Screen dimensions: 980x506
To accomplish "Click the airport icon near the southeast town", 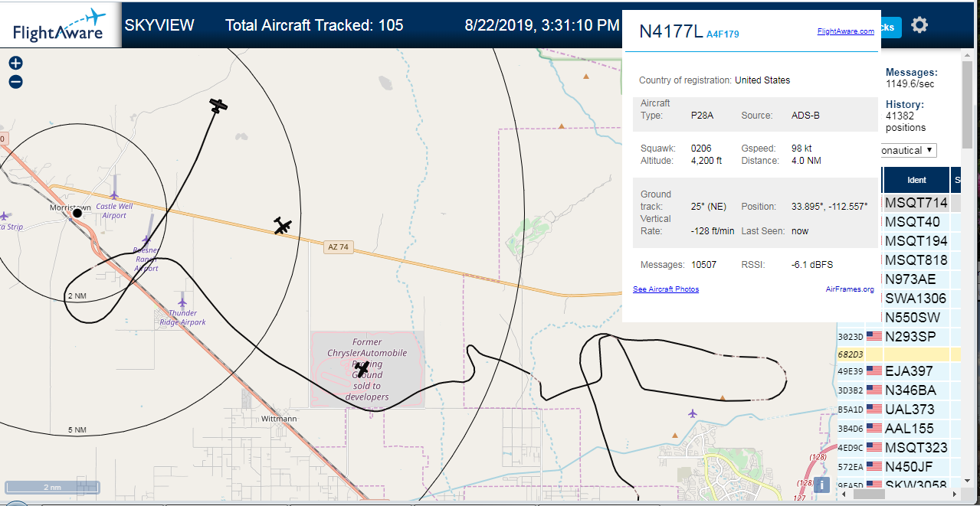I will pyautogui.click(x=693, y=413).
